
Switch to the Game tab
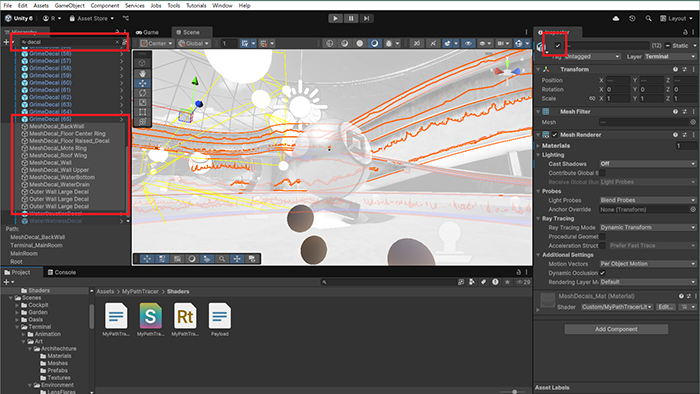click(x=148, y=32)
